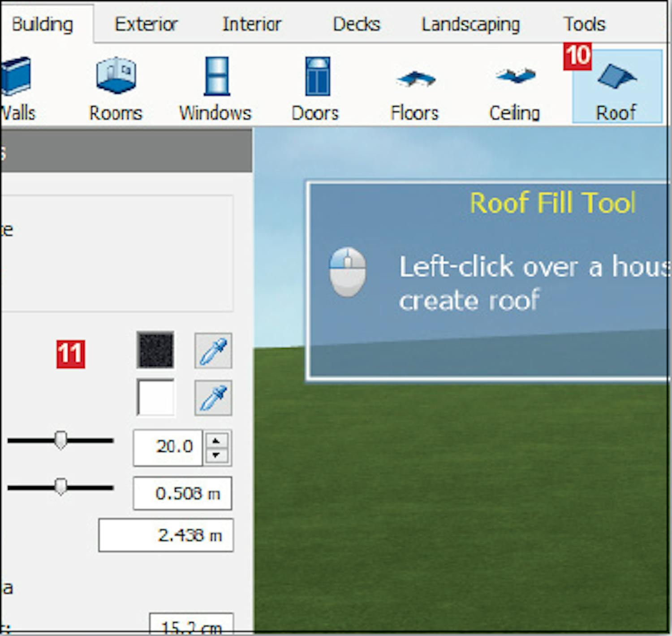Switch to the Tools tab

coord(584,24)
